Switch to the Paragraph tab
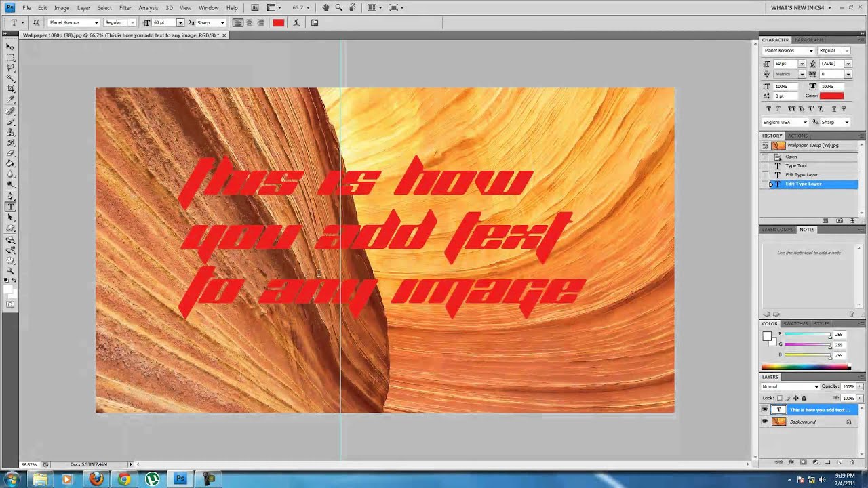This screenshot has width=868, height=488. 808,40
